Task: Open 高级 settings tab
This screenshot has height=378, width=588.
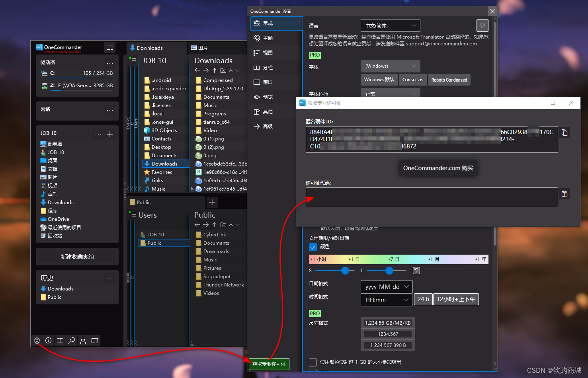Action: [276, 127]
